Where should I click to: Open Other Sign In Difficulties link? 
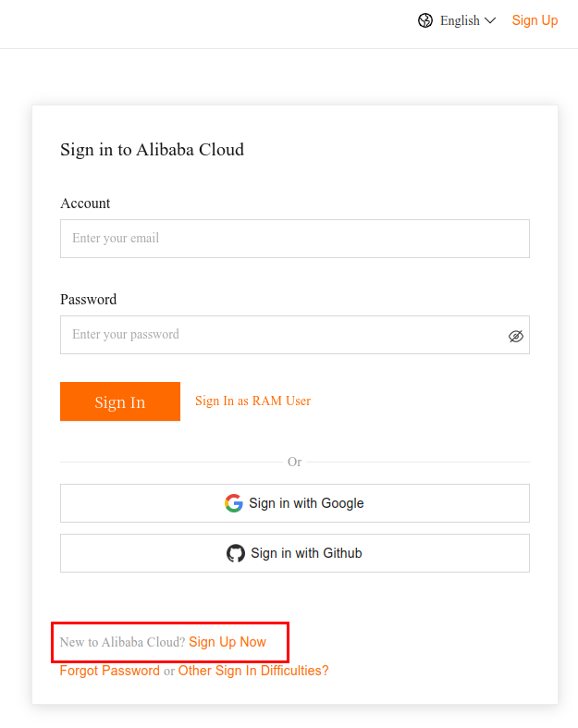[x=253, y=671]
